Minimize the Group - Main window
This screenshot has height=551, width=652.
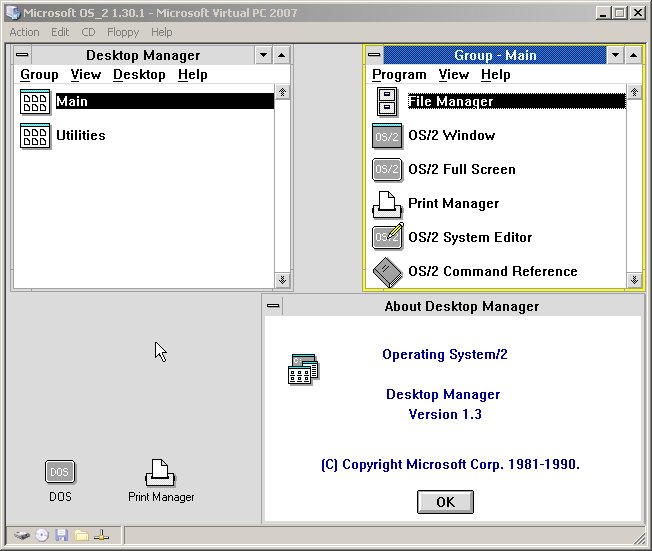click(615, 55)
